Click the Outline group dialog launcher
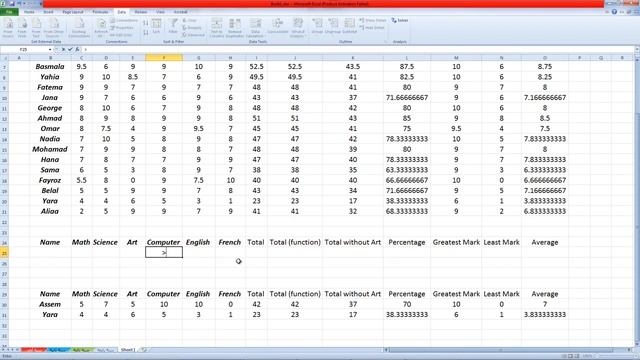Image resolution: width=640 pixels, height=360 pixels. click(x=385, y=42)
